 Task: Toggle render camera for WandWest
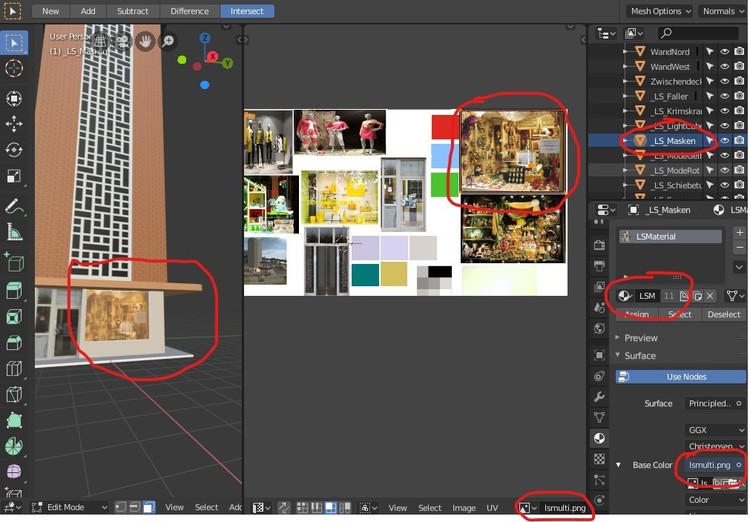click(x=739, y=66)
